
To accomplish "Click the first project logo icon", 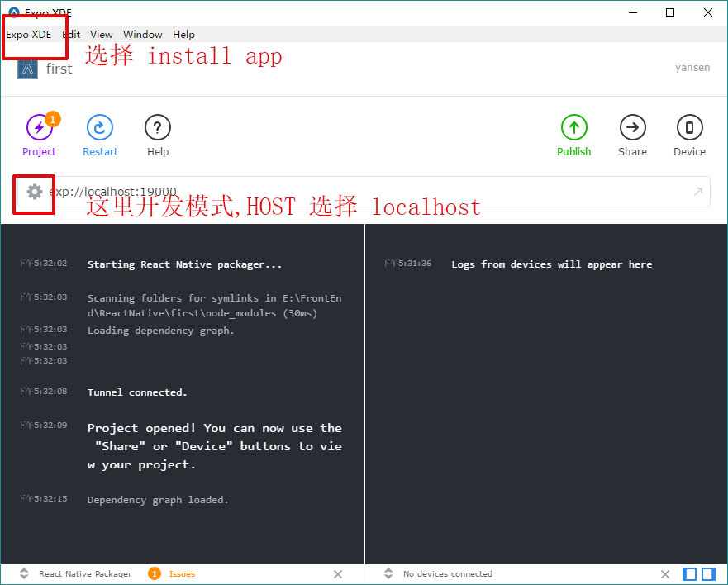I will coord(27,69).
